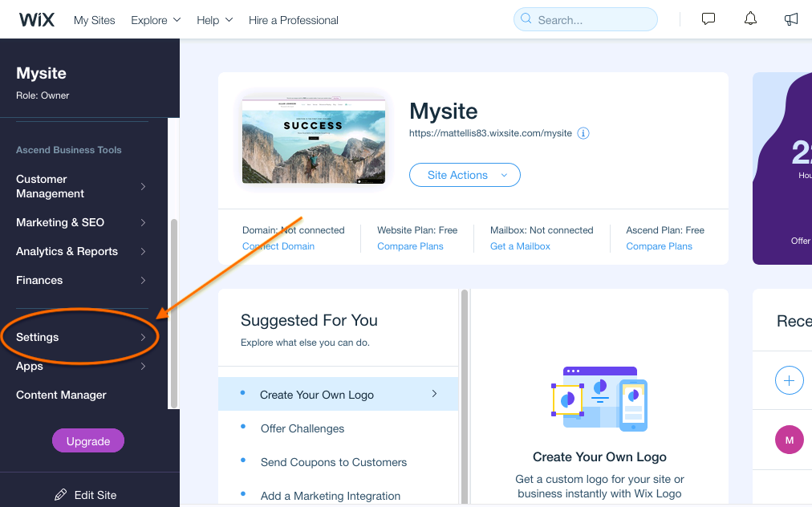The width and height of the screenshot is (812, 507).
Task: Select the Create Your Own Logo suggestion
Action: coord(338,394)
